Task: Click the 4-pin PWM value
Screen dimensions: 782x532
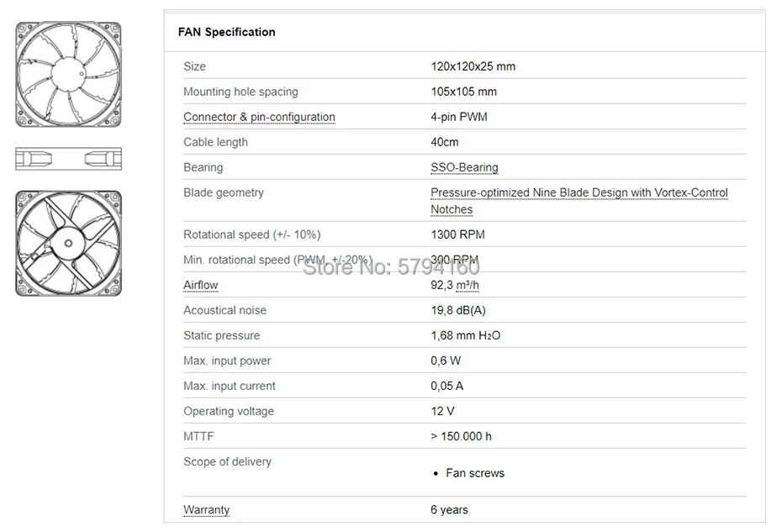Action: tap(458, 117)
